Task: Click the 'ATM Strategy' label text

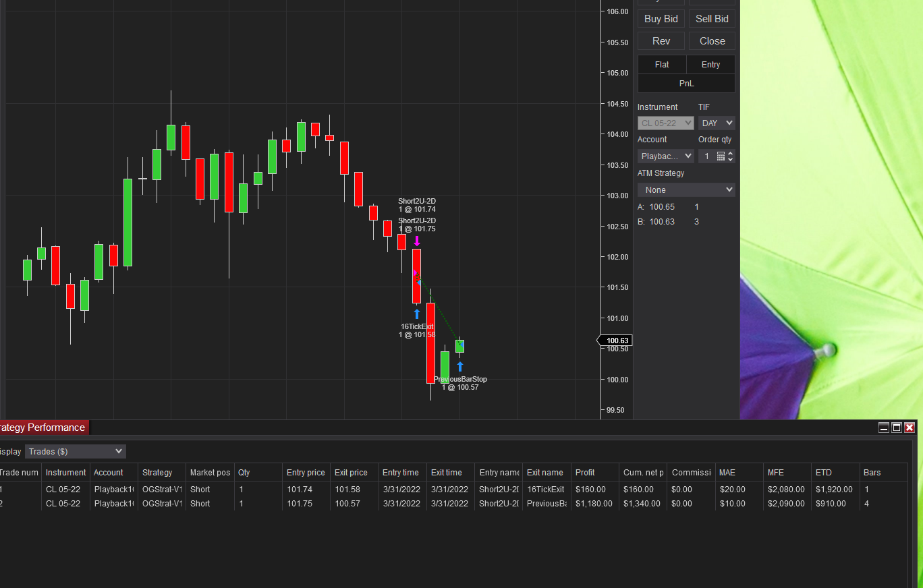Action: tap(661, 173)
